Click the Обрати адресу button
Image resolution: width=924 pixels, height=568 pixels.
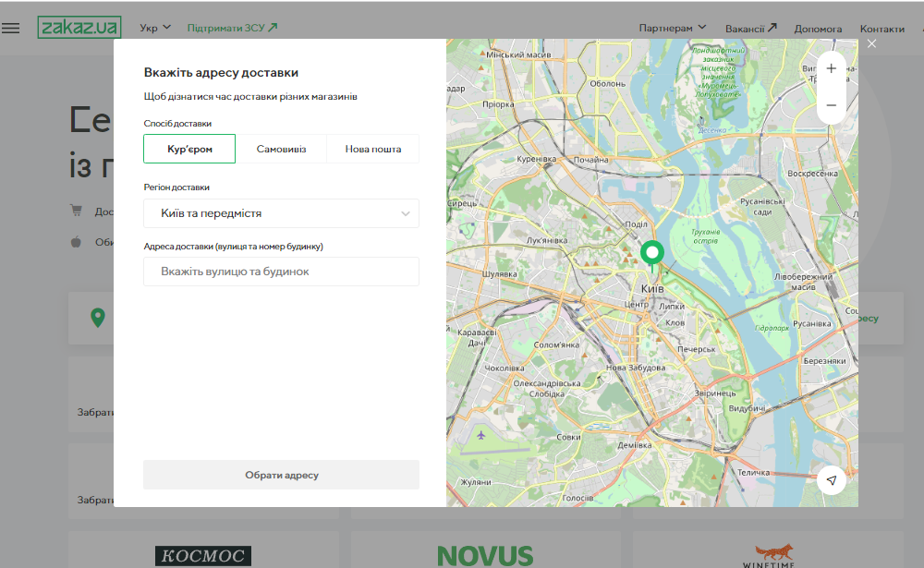tap(281, 475)
